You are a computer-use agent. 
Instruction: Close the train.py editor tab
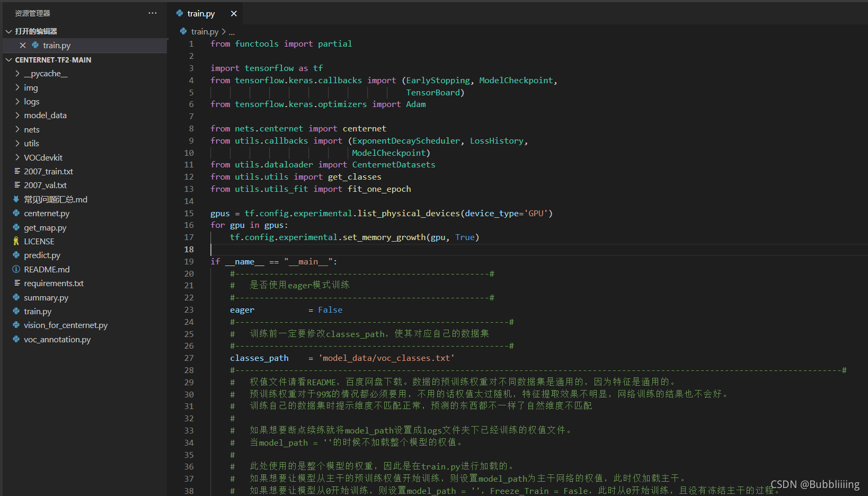point(234,14)
